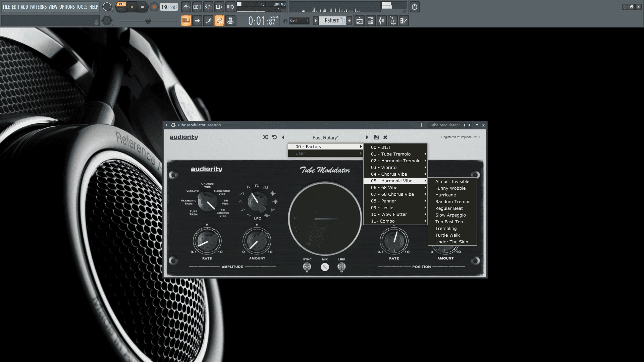Image resolution: width=644 pixels, height=362 pixels.
Task: Select the previous preset in plugin title bar
Action: click(x=464, y=125)
